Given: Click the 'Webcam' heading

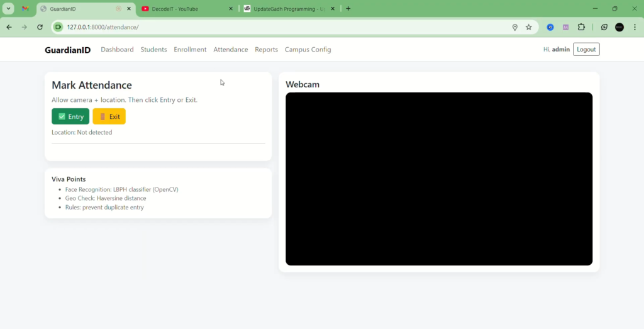Looking at the screenshot, I should point(303,84).
